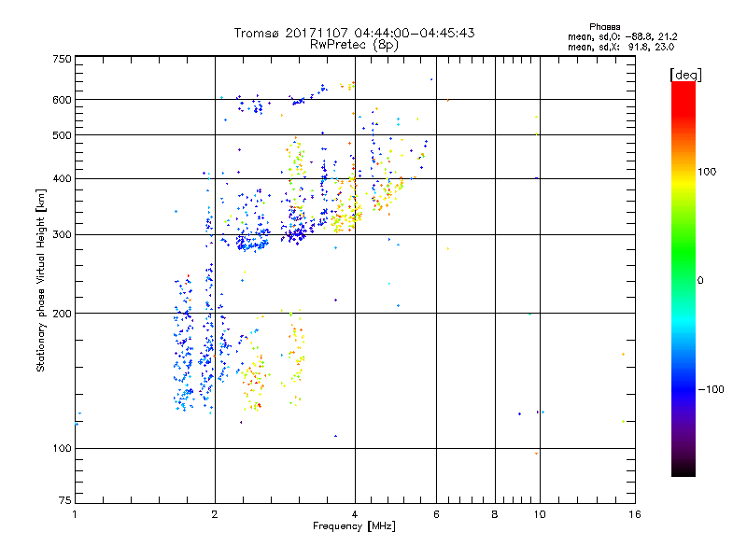Screen dimensions: 747x560
Task: Click the x-axis tick '4'
Action: [355, 514]
